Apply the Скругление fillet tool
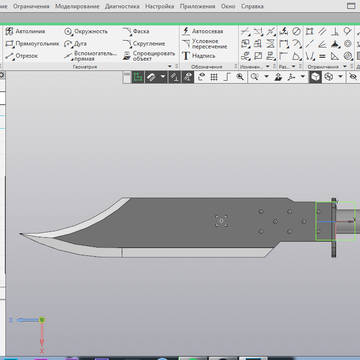This screenshot has width=360, height=360. 144,44
